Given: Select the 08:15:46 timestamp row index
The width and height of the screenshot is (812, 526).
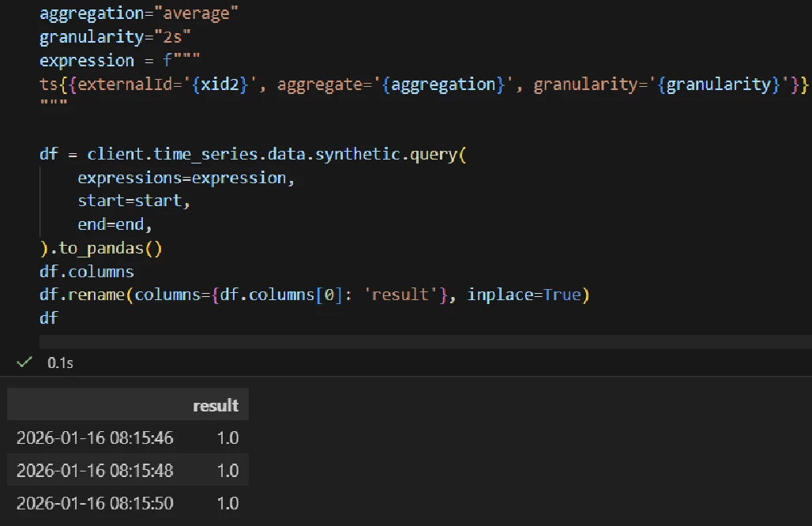Looking at the screenshot, I should coord(95,438).
